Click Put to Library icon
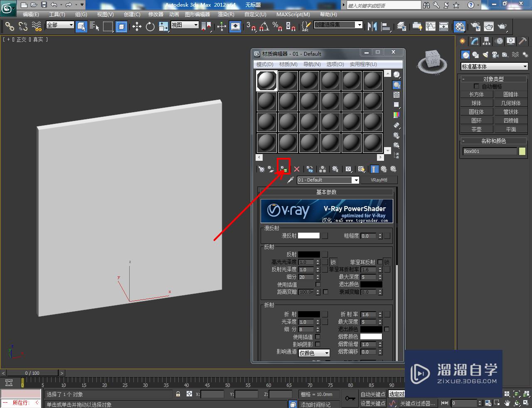This screenshot has width=532, height=408. tap(335, 169)
